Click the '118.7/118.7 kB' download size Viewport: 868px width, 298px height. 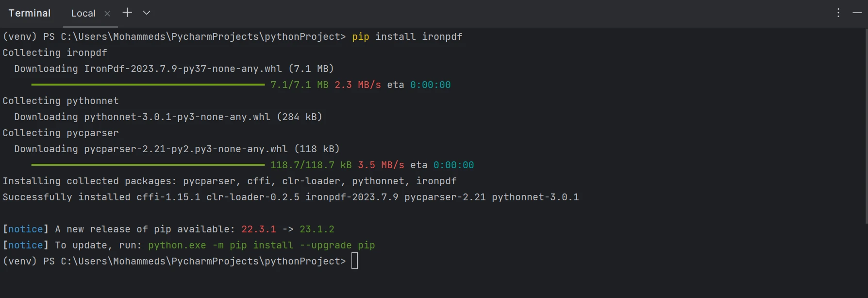click(x=311, y=165)
